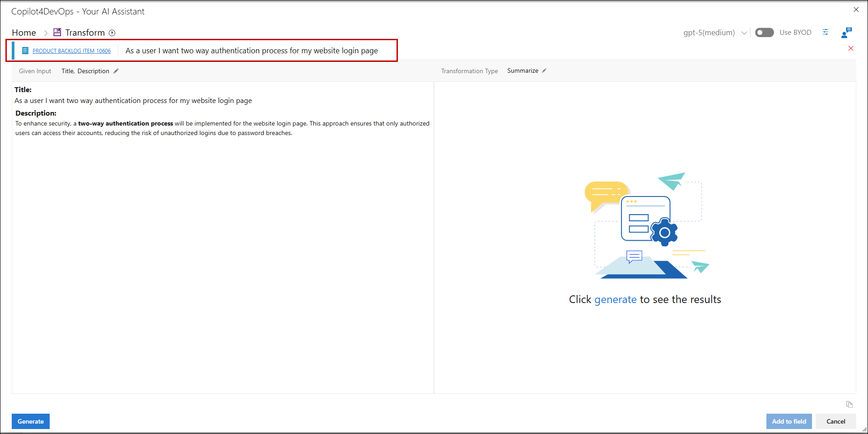Edit Transformation Type using pencil icon
The height and width of the screenshot is (434, 868).
pyautogui.click(x=544, y=70)
